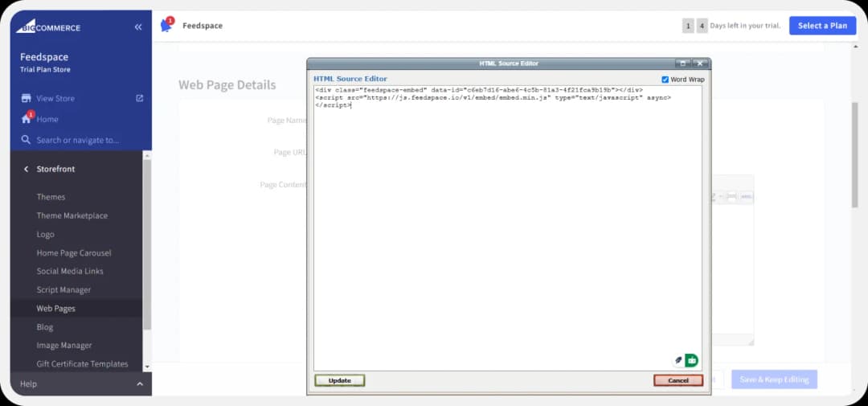Viewport: 868px width, 406px height.
Task: Click the green robot extension icon
Action: [x=691, y=360]
